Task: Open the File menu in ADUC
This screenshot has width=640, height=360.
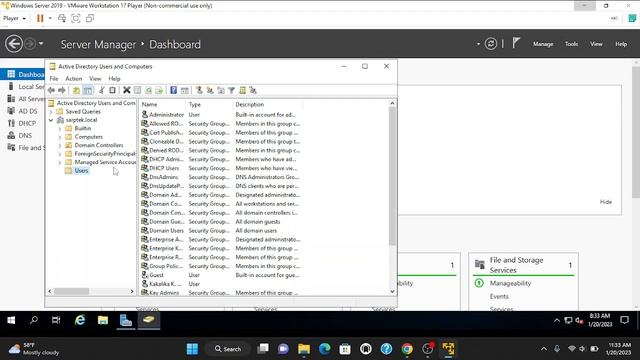Action: [54, 78]
